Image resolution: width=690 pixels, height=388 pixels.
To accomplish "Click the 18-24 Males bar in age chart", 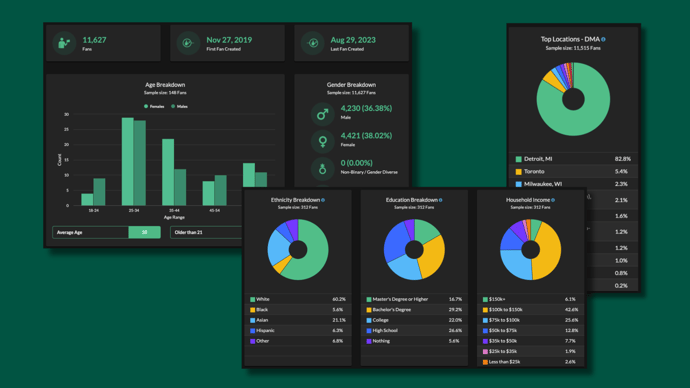I will click(99, 192).
